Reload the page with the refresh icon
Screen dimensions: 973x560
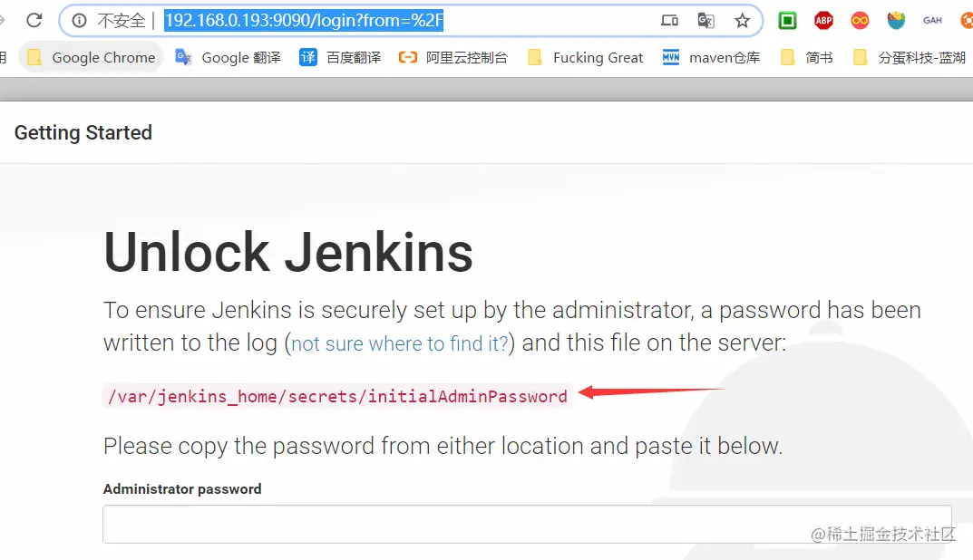point(34,21)
